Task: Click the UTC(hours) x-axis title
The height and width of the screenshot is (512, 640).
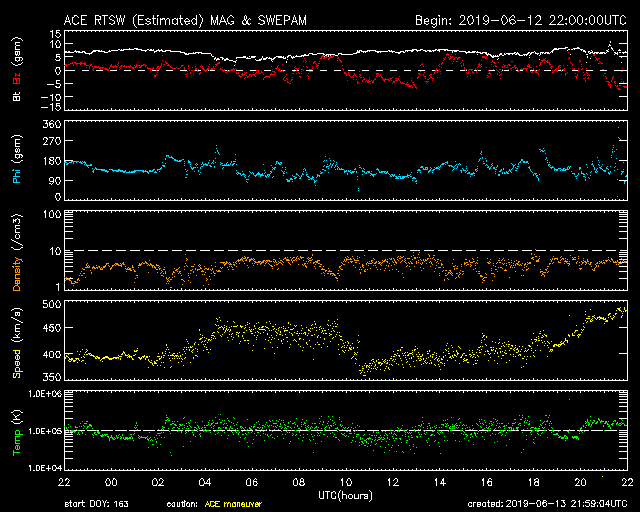Action: click(345, 495)
